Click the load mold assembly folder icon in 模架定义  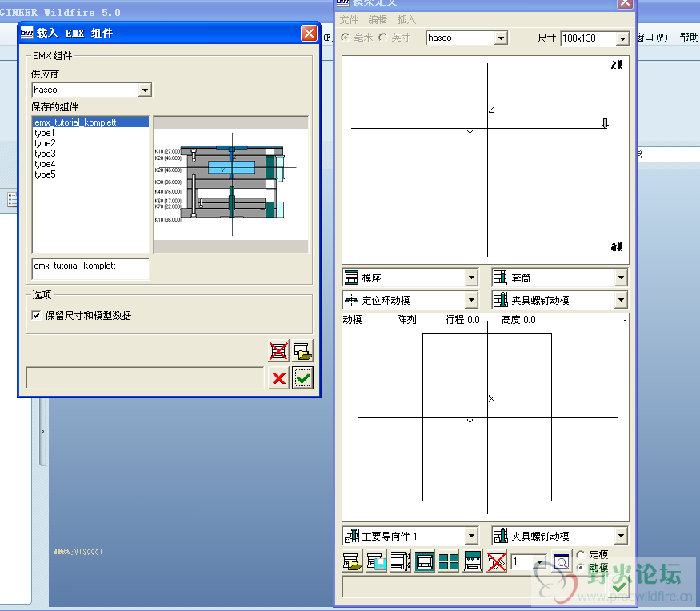352,561
